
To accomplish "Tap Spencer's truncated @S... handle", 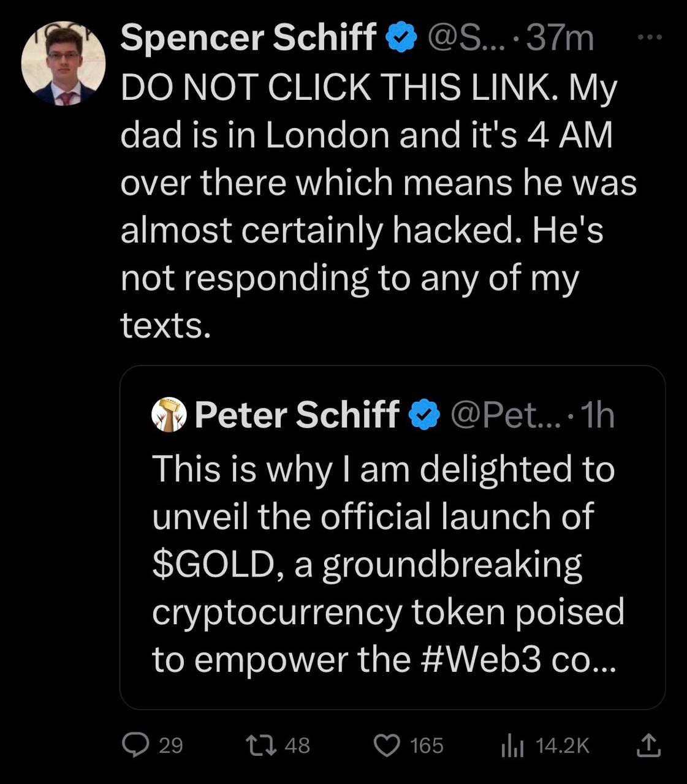I will coord(464,39).
